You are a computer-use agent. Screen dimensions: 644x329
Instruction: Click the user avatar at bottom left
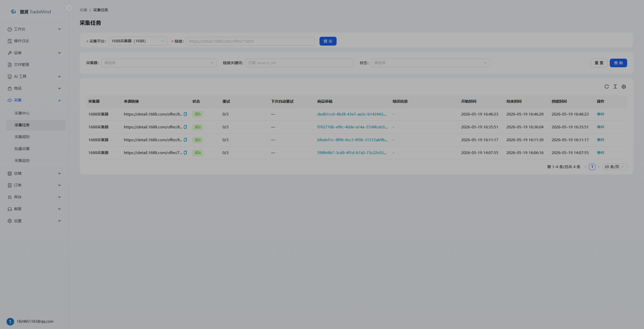click(10, 321)
